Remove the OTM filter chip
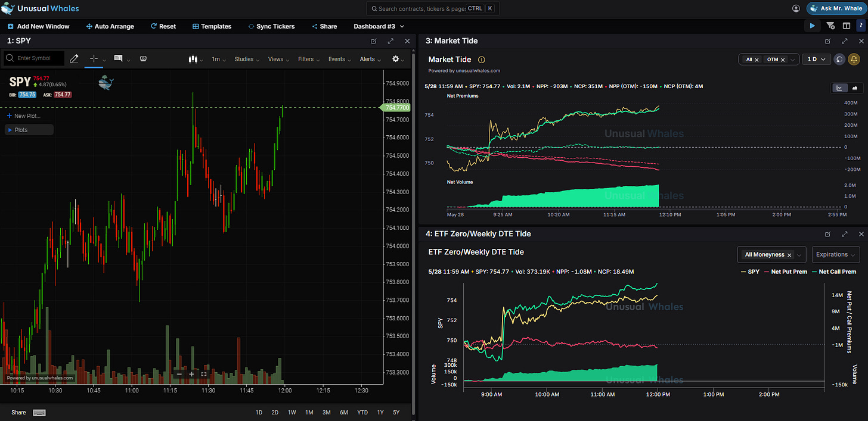The image size is (868, 421). tap(783, 60)
